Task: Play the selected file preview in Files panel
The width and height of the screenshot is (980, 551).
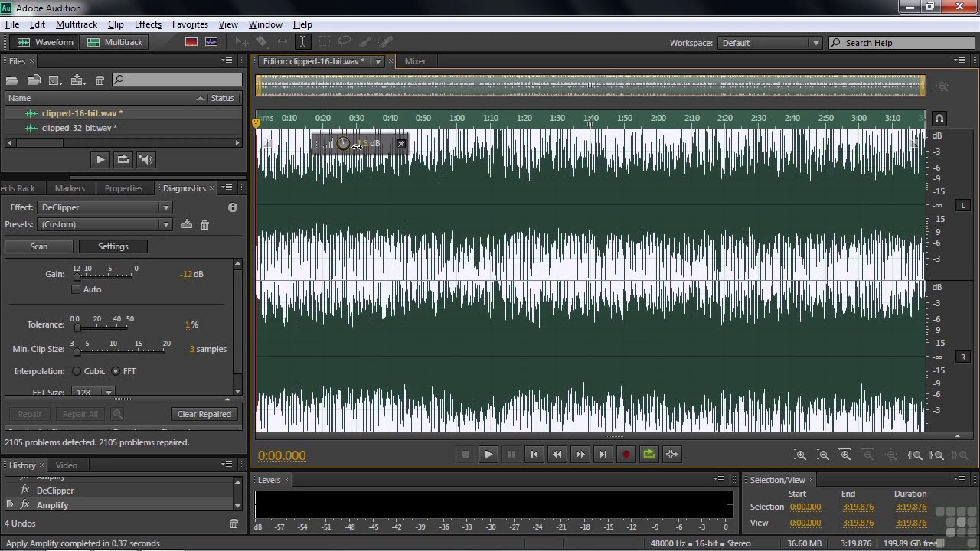Action: (x=100, y=159)
